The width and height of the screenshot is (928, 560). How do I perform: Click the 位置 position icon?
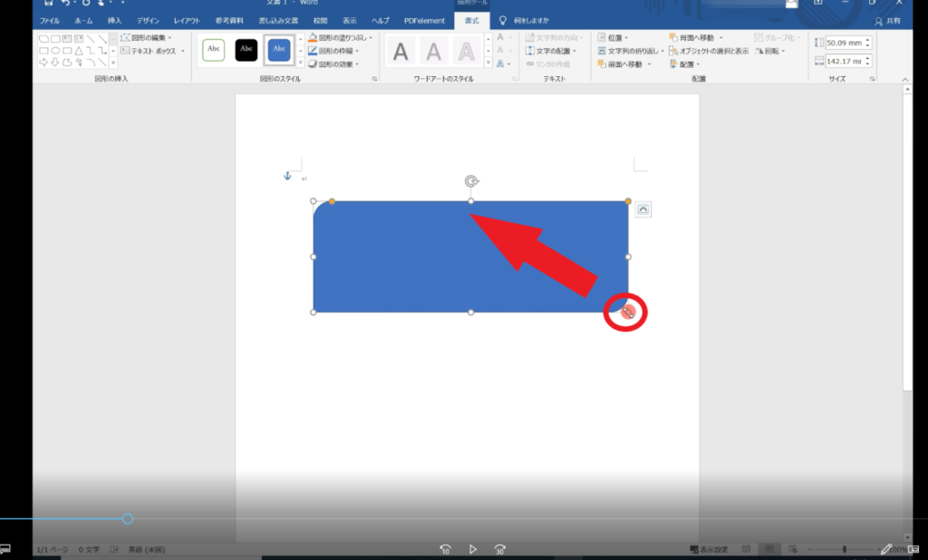coord(602,38)
